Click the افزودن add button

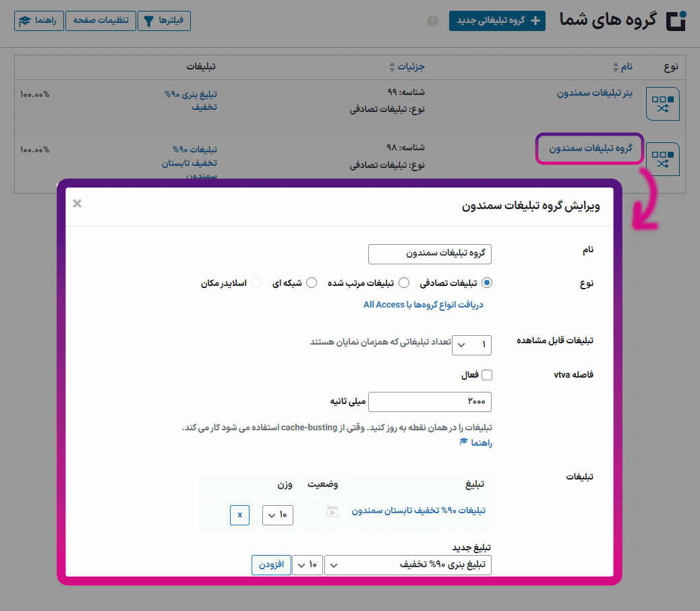[x=271, y=565]
